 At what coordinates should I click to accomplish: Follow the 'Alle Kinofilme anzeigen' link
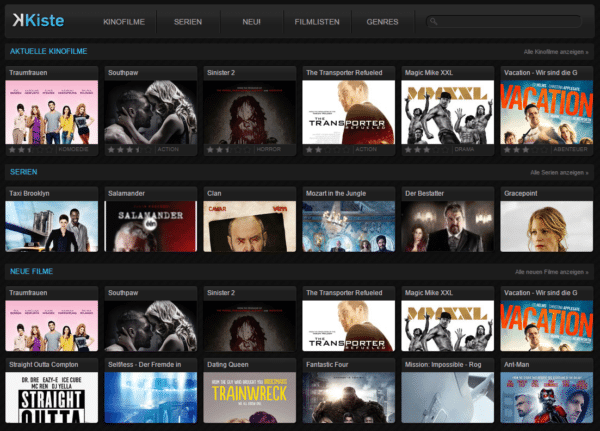556,52
